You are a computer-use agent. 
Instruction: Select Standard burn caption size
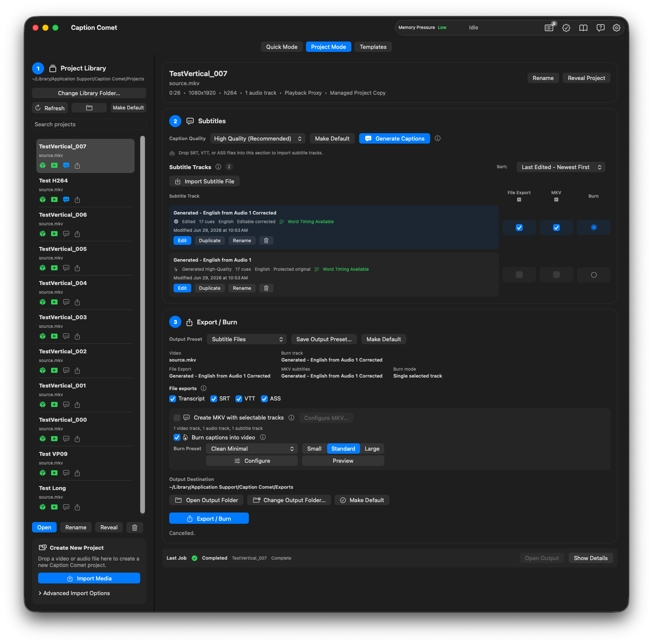pos(343,449)
